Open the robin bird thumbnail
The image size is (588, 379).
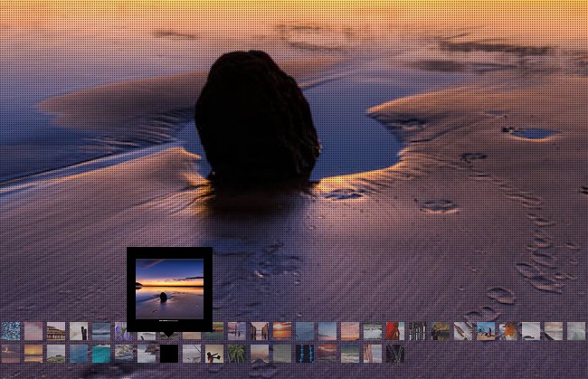point(507,331)
